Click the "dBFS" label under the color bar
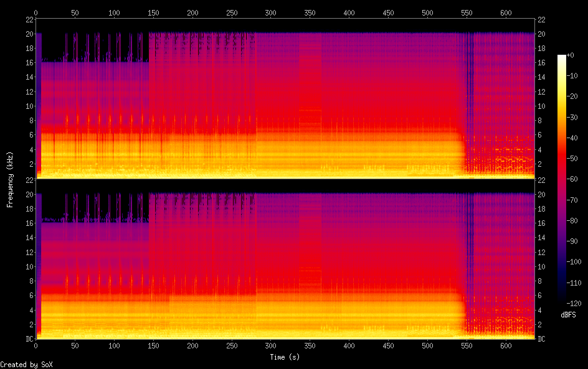This screenshot has width=588, height=369. coord(568,315)
